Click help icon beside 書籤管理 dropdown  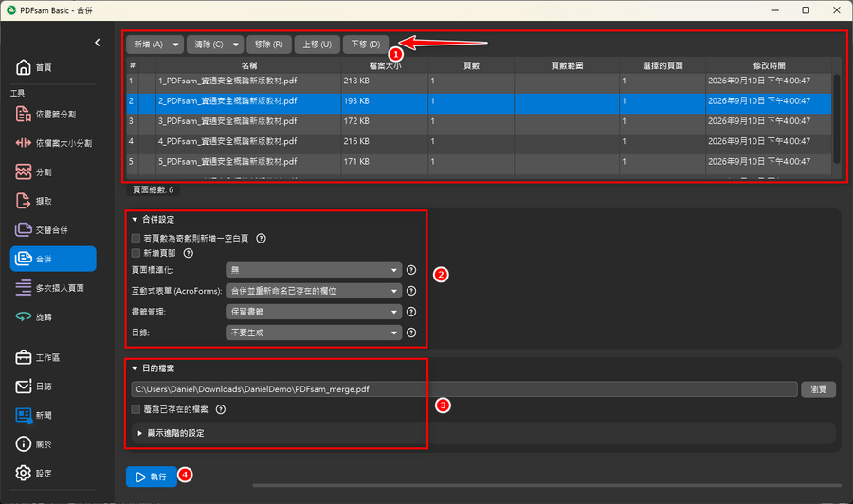pos(411,312)
